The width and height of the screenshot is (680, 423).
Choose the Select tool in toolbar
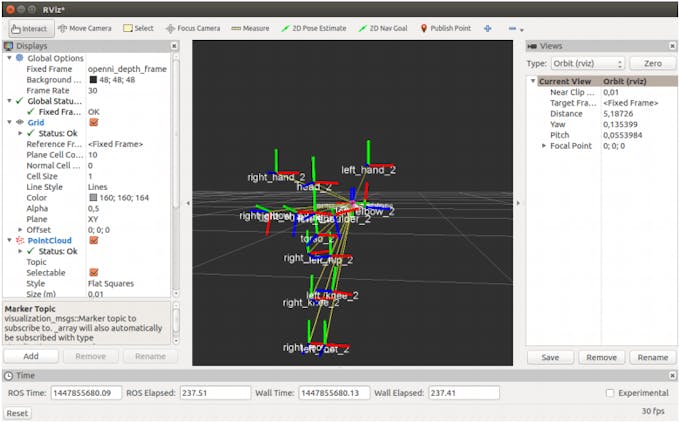click(138, 28)
